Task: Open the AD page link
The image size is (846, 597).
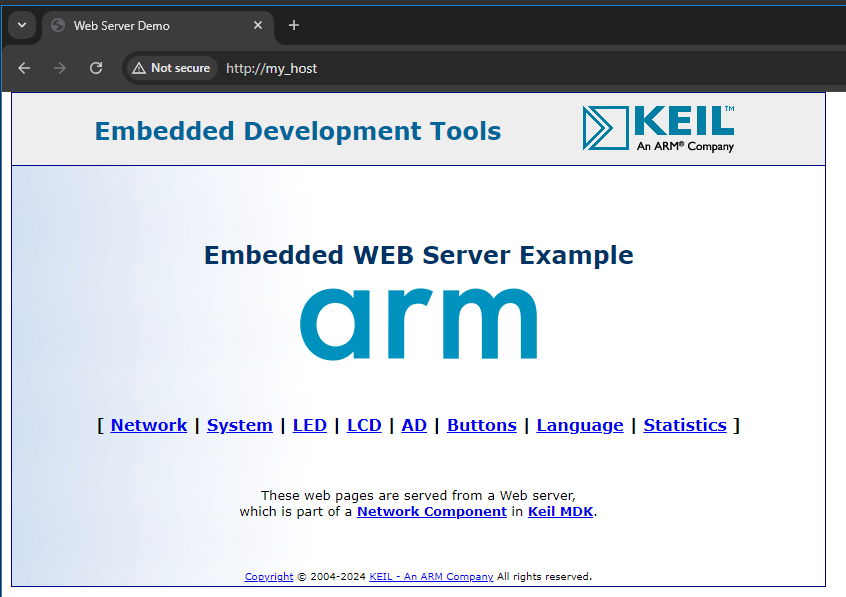Action: [414, 425]
